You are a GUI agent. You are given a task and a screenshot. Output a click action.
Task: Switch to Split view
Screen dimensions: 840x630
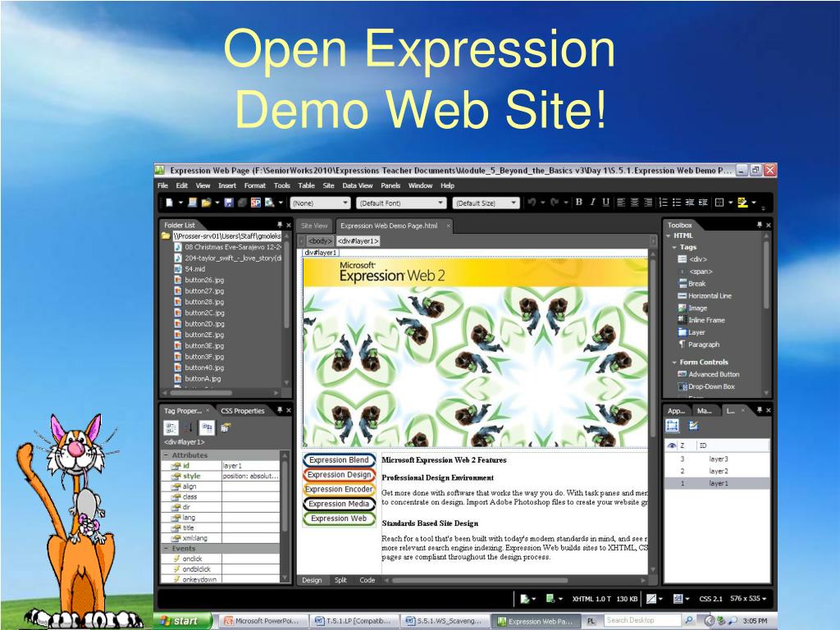(x=340, y=580)
